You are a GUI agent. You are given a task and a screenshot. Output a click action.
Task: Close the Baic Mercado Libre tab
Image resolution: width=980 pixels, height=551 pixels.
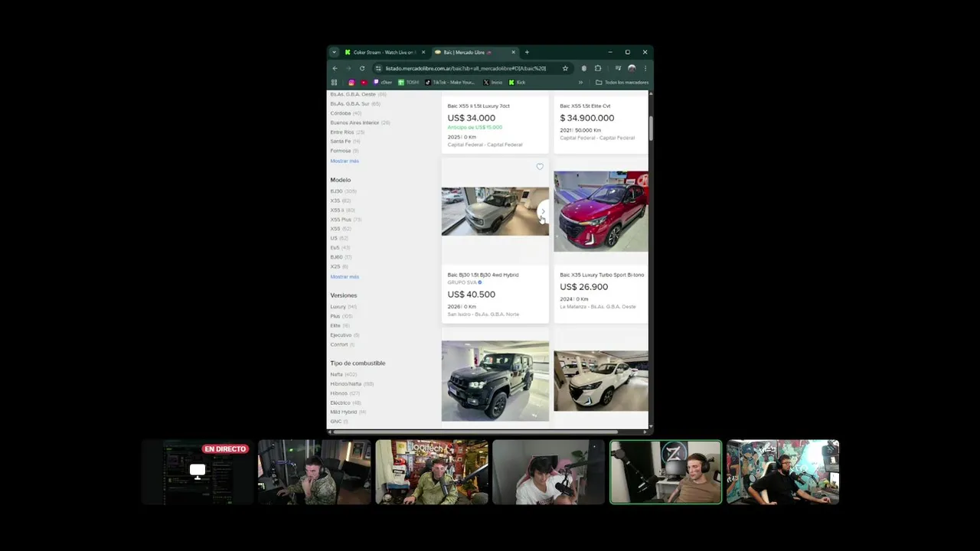coord(513,52)
